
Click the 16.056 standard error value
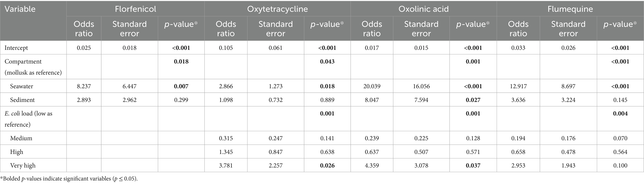point(421,86)
